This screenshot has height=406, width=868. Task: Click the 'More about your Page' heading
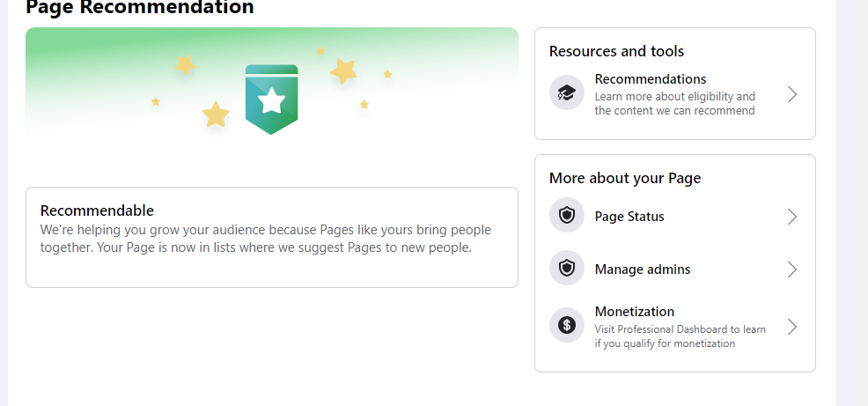[x=624, y=178]
